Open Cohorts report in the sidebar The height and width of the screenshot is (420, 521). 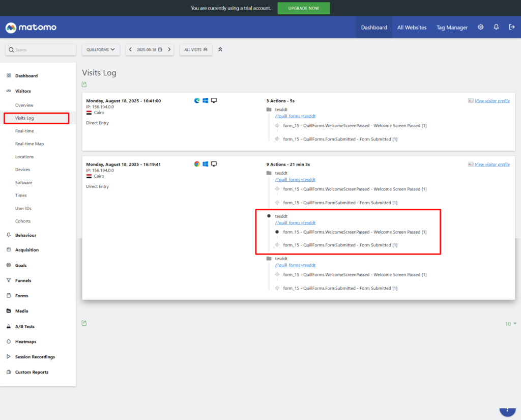[x=23, y=221]
